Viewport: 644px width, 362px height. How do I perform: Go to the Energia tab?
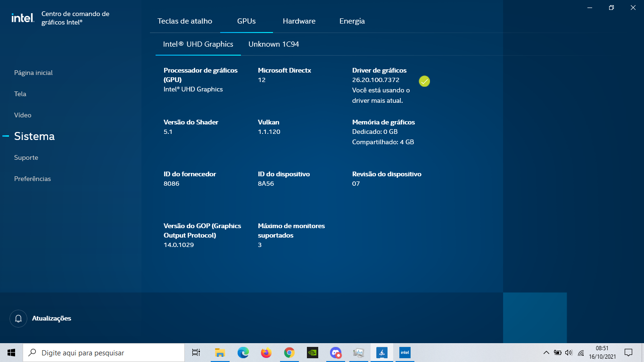[352, 21]
